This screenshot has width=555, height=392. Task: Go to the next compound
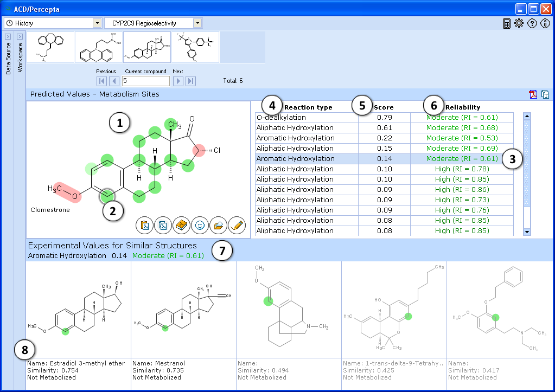pos(178,81)
